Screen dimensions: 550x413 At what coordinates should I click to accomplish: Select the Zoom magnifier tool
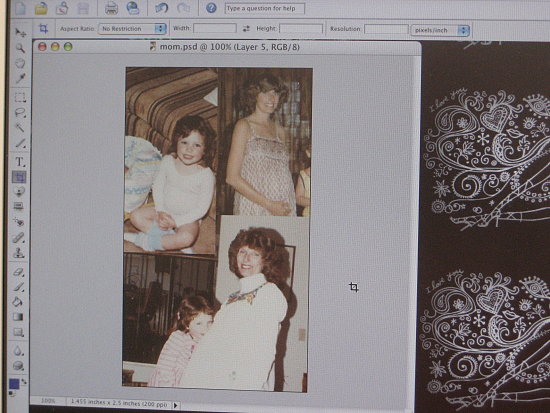coord(20,48)
